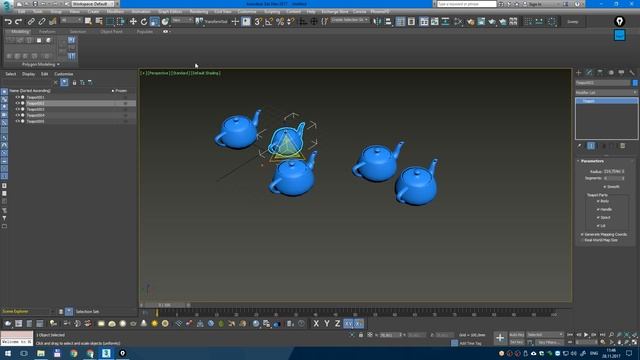Open the reference coordinate system dropdown
This screenshot has width=640, height=360.
[182, 20]
